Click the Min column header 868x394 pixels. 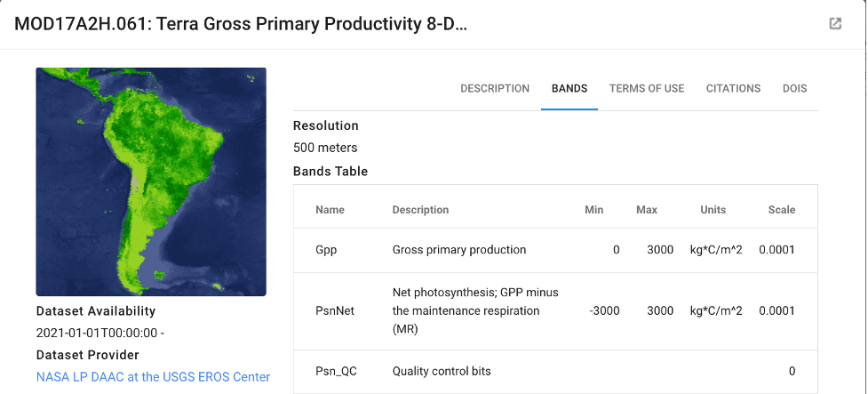click(594, 210)
